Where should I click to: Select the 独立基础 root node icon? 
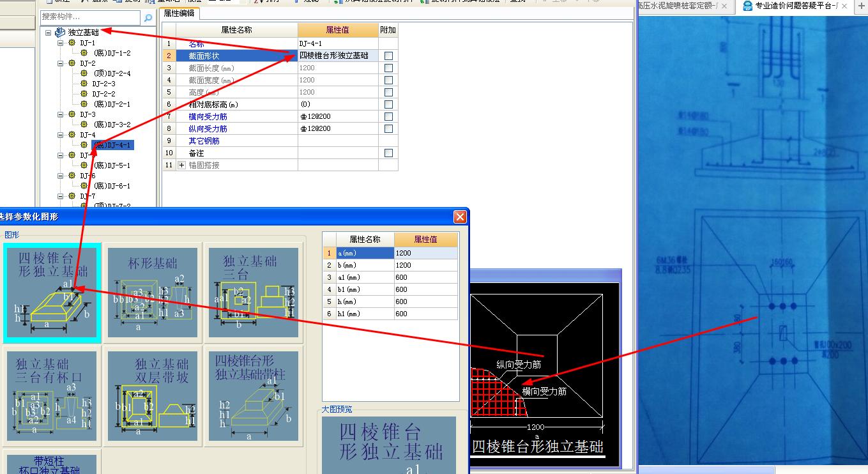[60, 32]
